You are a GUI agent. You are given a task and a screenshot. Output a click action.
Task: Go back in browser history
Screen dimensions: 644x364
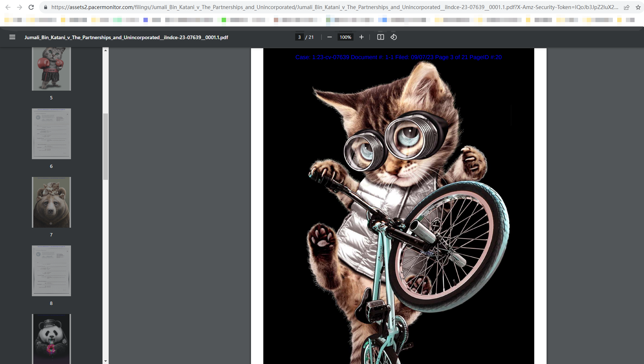pyautogui.click(x=8, y=7)
